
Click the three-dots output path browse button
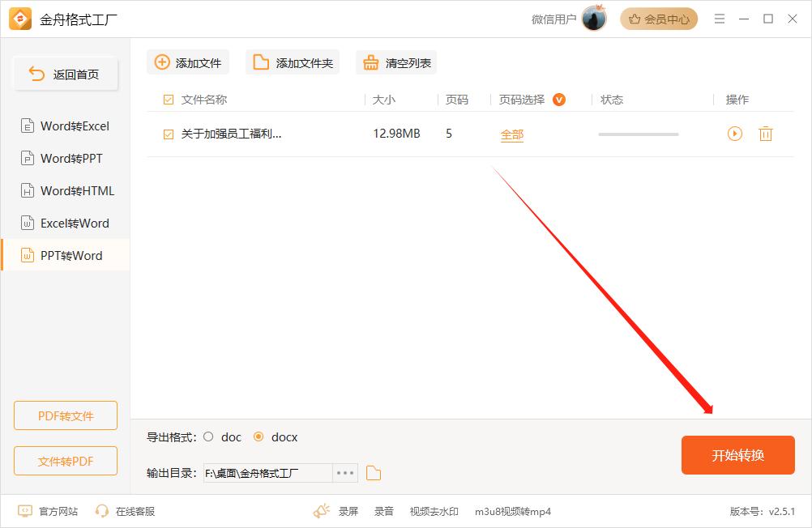coord(345,473)
